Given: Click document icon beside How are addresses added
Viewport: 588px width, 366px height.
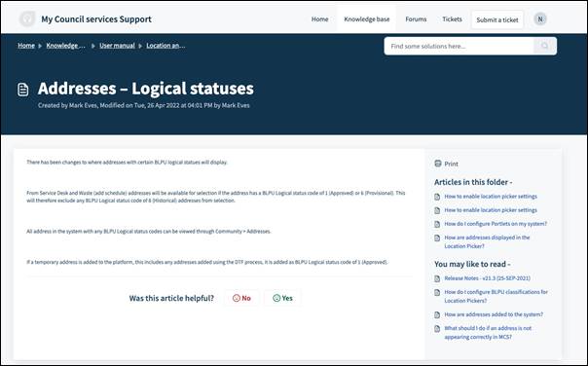Looking at the screenshot, I should click(x=437, y=315).
